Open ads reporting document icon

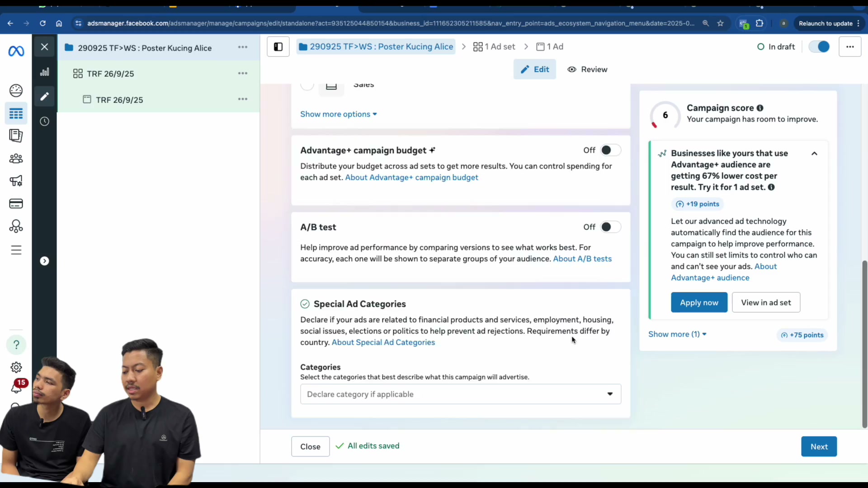click(x=16, y=136)
